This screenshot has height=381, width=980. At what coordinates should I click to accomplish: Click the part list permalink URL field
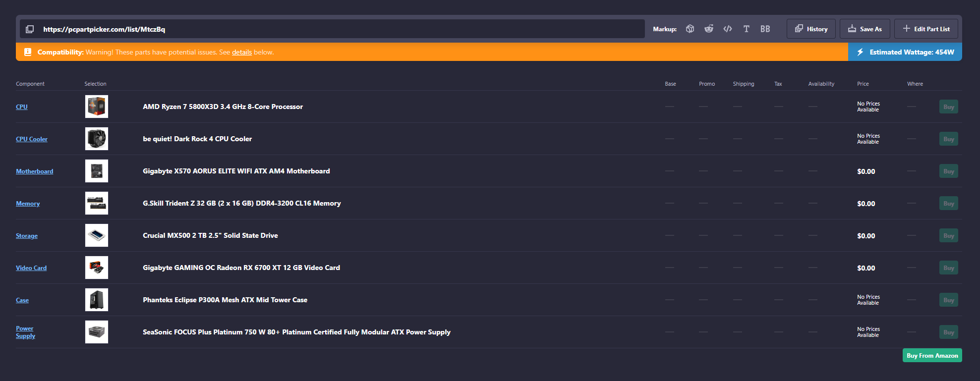coord(332,29)
